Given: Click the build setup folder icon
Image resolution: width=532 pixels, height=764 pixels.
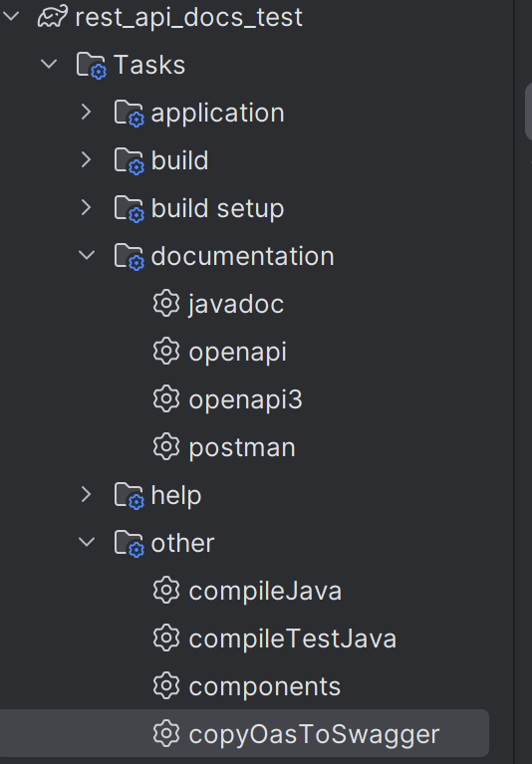Looking at the screenshot, I should [130, 208].
